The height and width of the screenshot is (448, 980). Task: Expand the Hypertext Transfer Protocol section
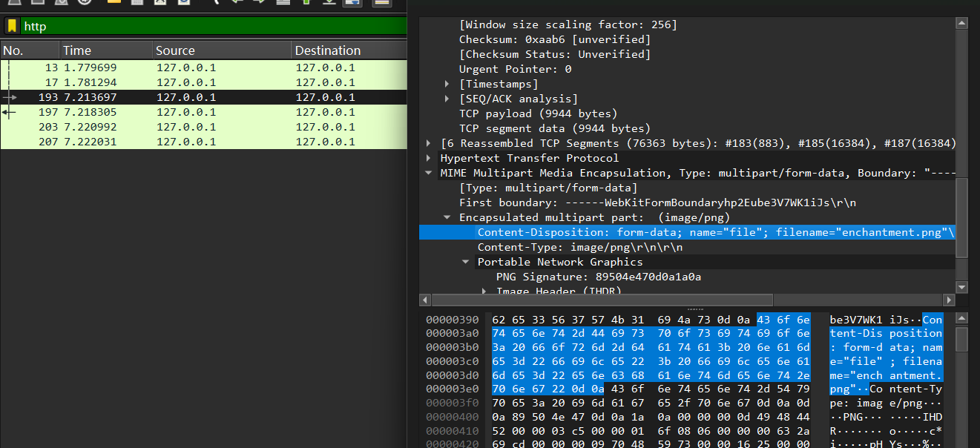point(429,158)
